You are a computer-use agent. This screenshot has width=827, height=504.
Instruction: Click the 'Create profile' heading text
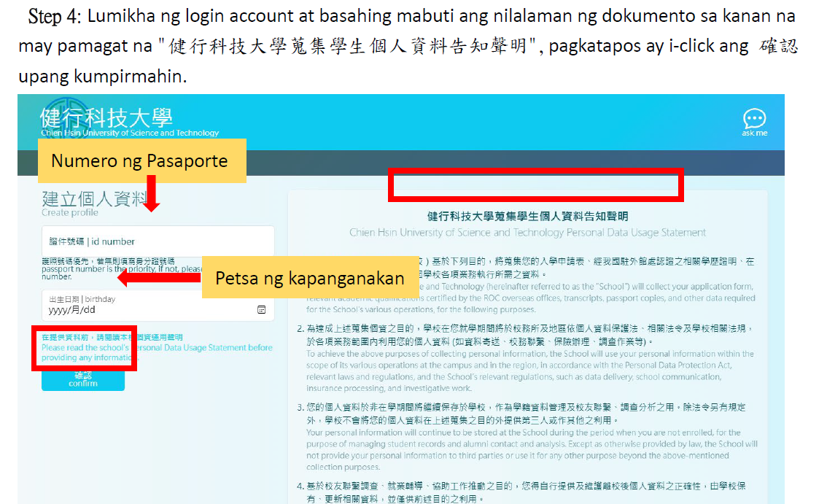click(69, 213)
